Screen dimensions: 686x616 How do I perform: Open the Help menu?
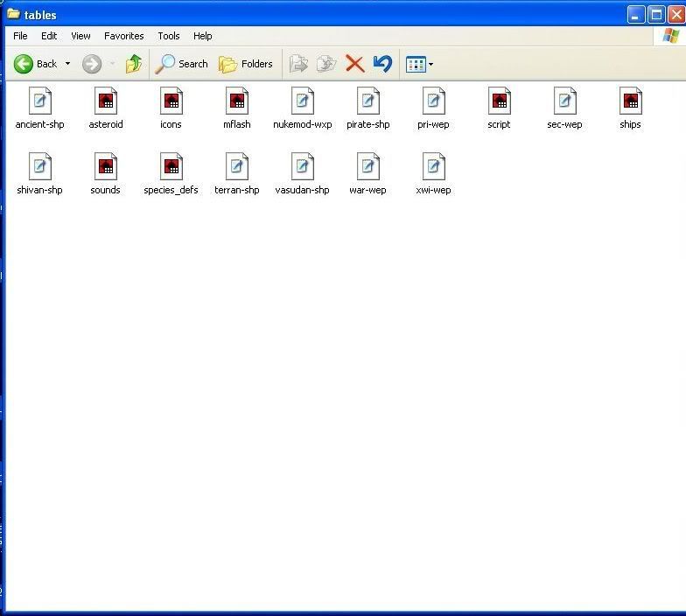(x=203, y=36)
